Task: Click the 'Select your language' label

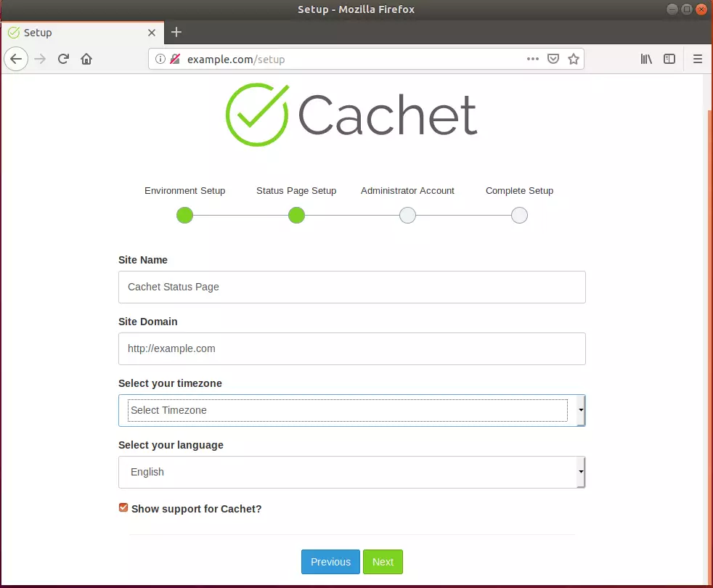Action: 171,445
